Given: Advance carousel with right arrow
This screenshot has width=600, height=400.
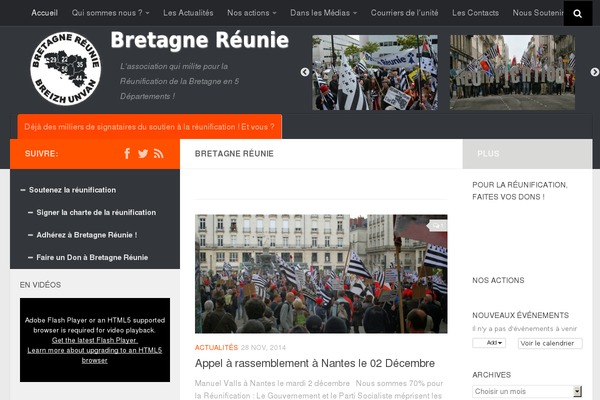Looking at the screenshot, I should pyautogui.click(x=594, y=72).
